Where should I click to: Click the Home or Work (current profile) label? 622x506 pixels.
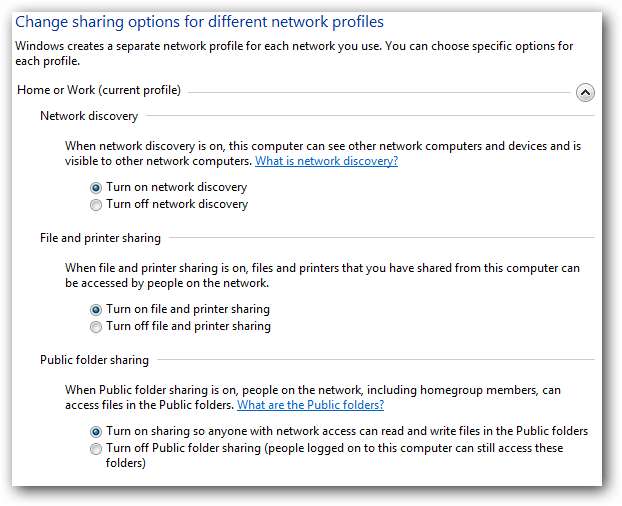99,90
